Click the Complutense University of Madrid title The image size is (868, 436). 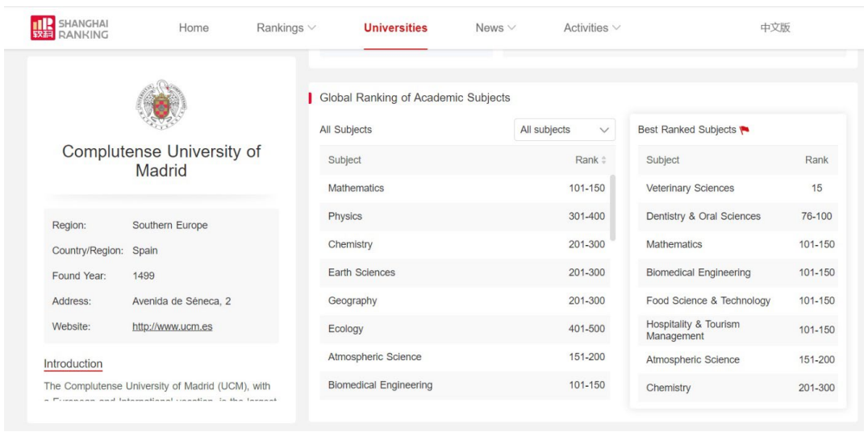161,161
